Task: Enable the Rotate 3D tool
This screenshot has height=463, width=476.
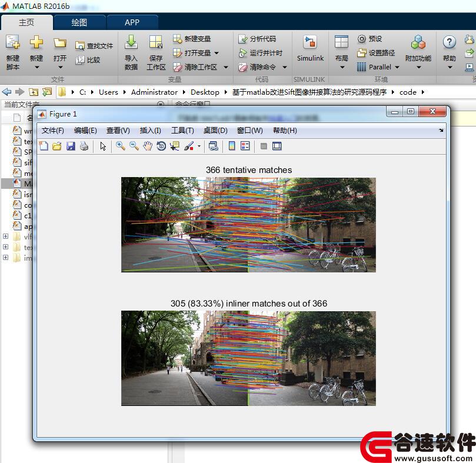Action: [161, 146]
